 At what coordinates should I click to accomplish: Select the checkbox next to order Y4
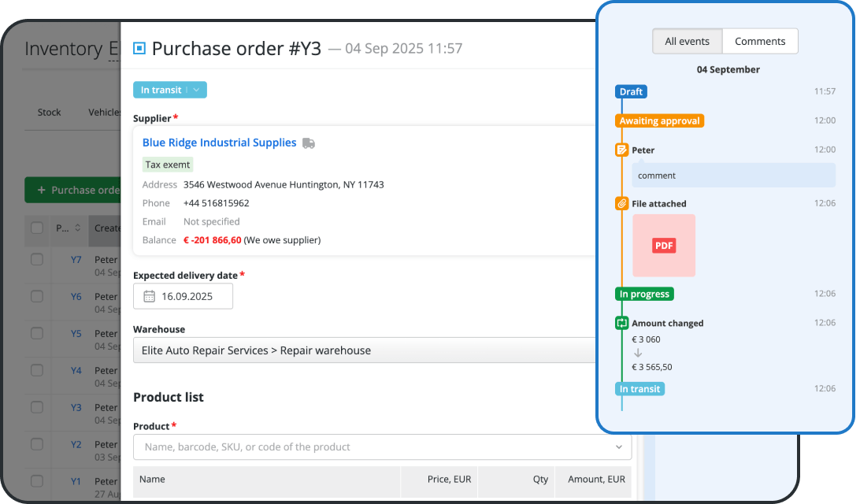tap(37, 370)
